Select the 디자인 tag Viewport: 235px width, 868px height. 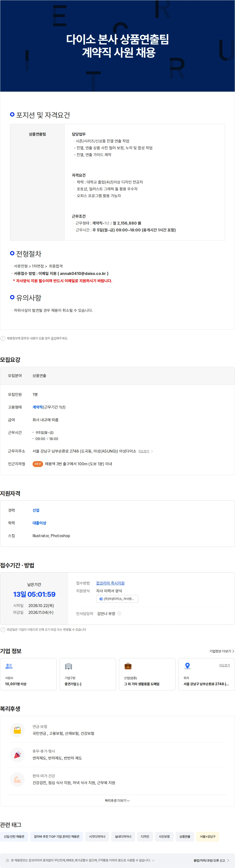pos(145,837)
